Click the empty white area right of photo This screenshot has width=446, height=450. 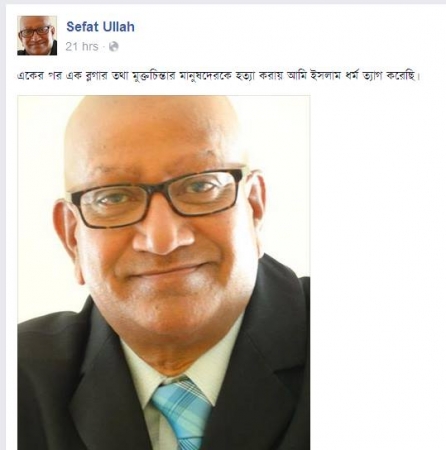[378, 267]
